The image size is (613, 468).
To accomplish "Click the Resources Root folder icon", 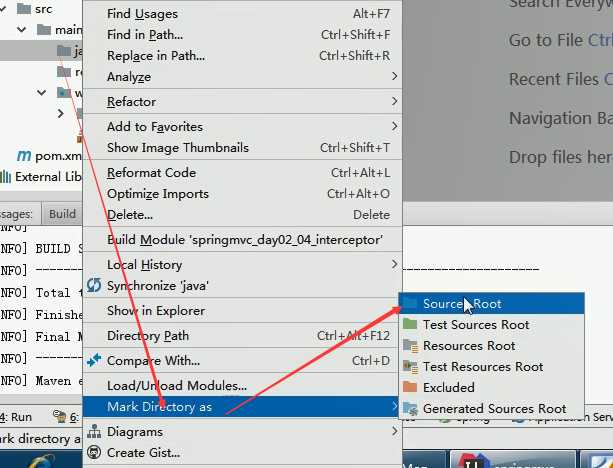I will coord(410,346).
